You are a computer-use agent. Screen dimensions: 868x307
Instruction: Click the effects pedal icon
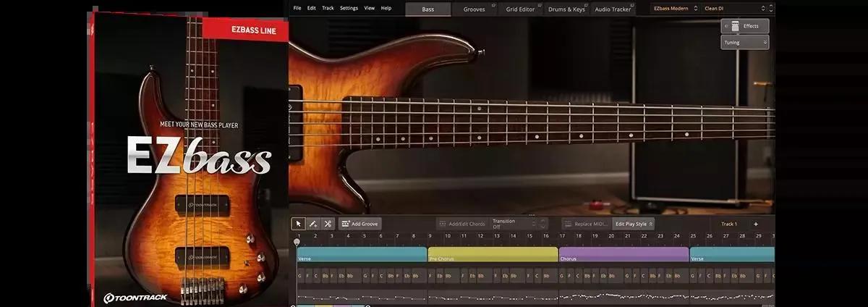coord(736,26)
